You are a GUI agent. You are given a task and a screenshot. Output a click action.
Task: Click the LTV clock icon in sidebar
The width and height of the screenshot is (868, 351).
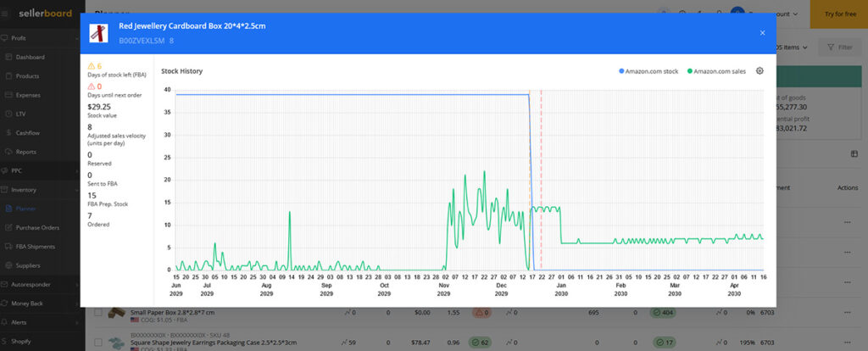8,114
